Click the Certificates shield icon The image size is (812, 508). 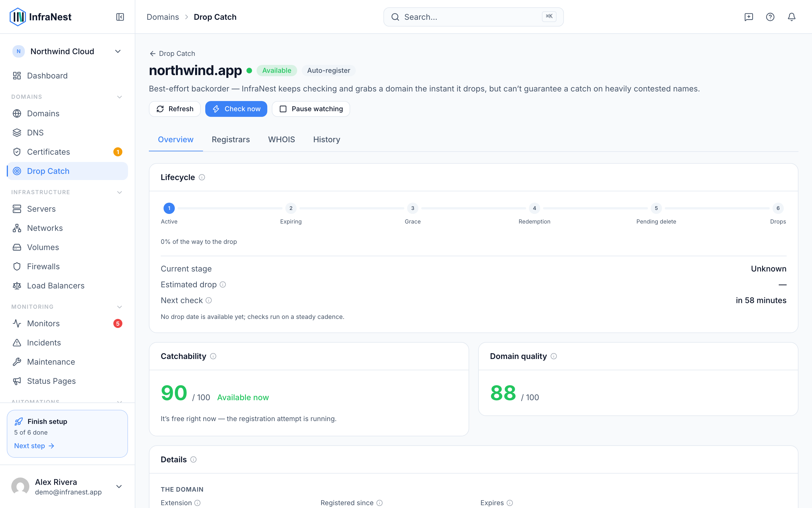(17, 152)
